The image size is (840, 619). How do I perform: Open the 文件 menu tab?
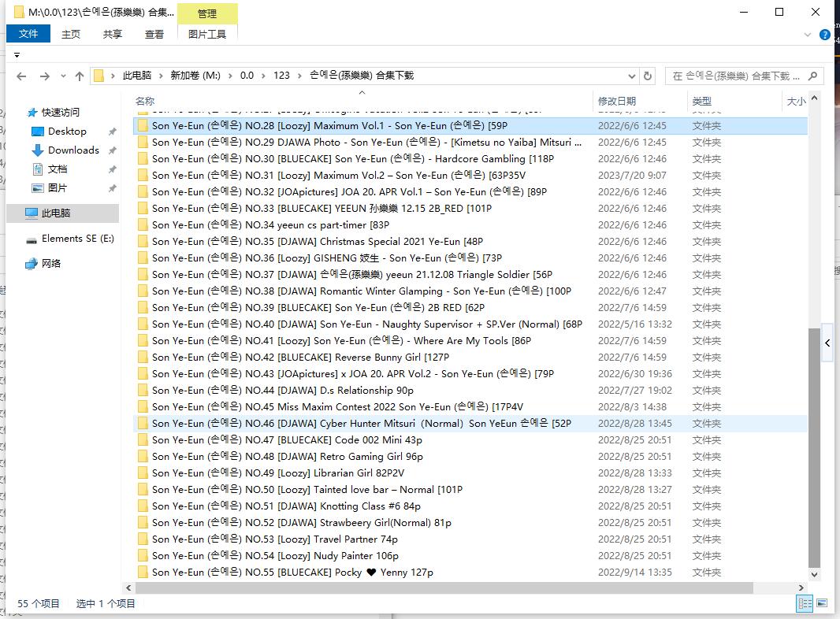[x=28, y=34]
